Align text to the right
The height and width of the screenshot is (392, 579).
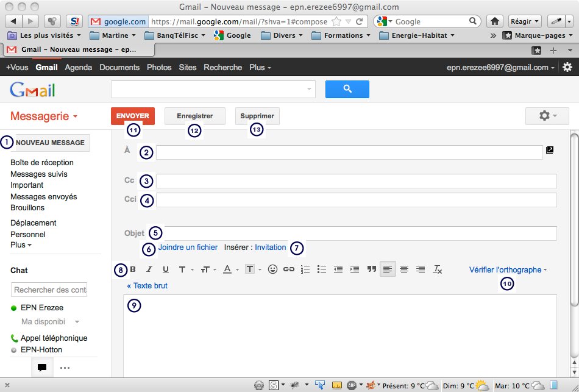coord(421,269)
